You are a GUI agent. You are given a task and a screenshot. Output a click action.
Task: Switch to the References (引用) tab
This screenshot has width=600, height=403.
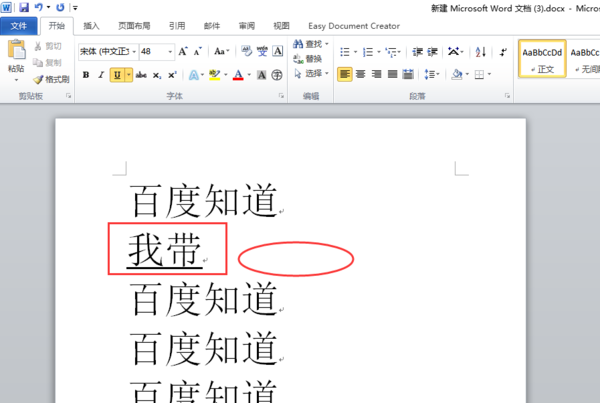(x=177, y=26)
